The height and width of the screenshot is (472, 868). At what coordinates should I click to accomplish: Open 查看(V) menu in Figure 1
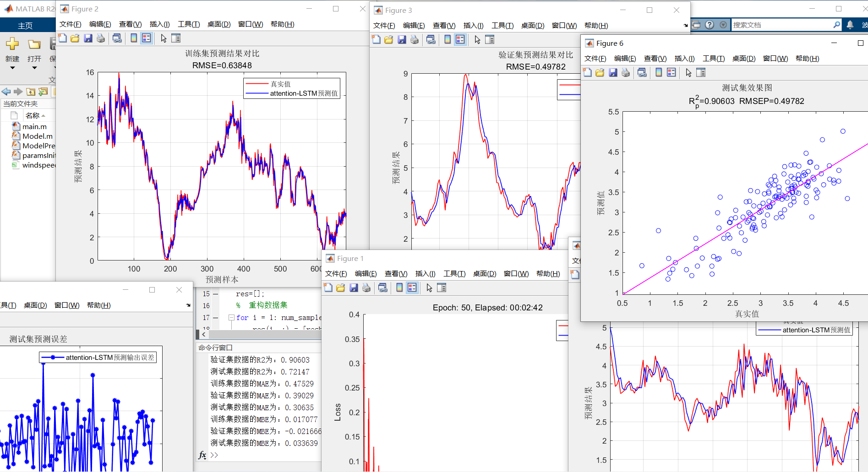pyautogui.click(x=396, y=274)
